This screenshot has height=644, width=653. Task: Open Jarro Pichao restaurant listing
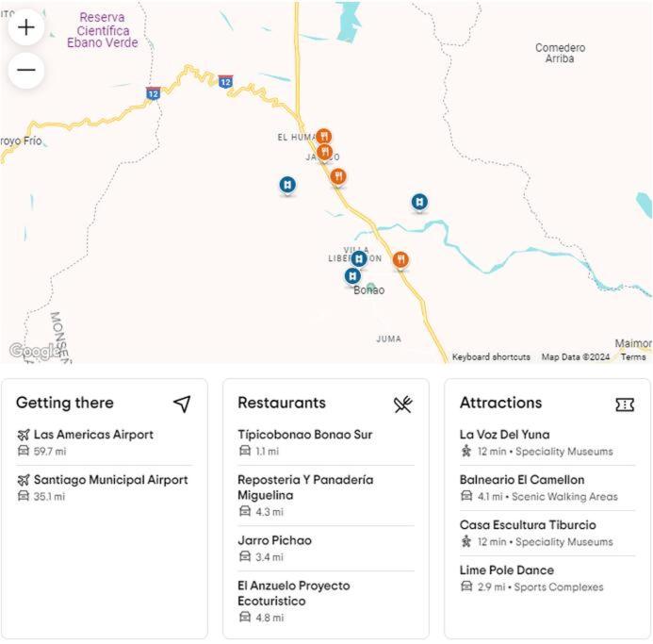(x=274, y=540)
